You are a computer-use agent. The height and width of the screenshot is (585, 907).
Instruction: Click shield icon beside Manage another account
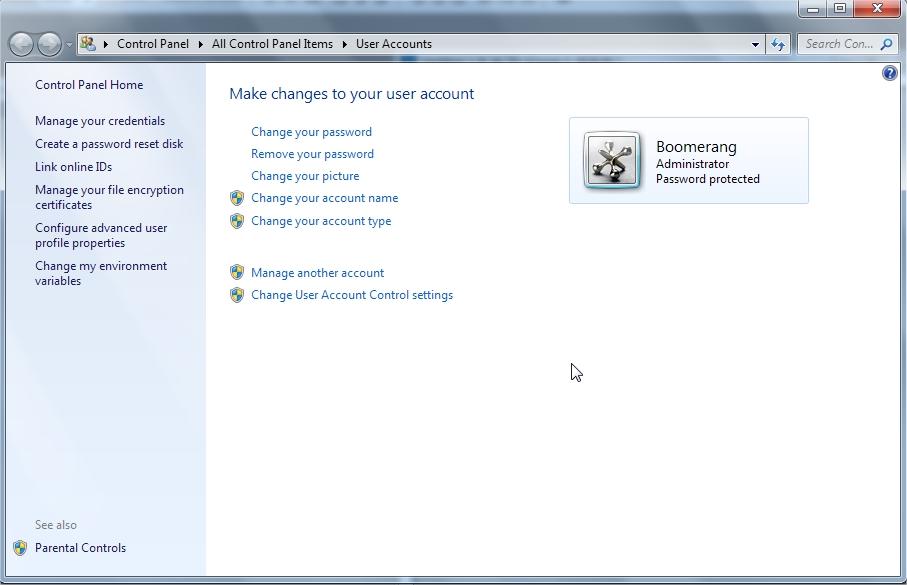coord(237,273)
